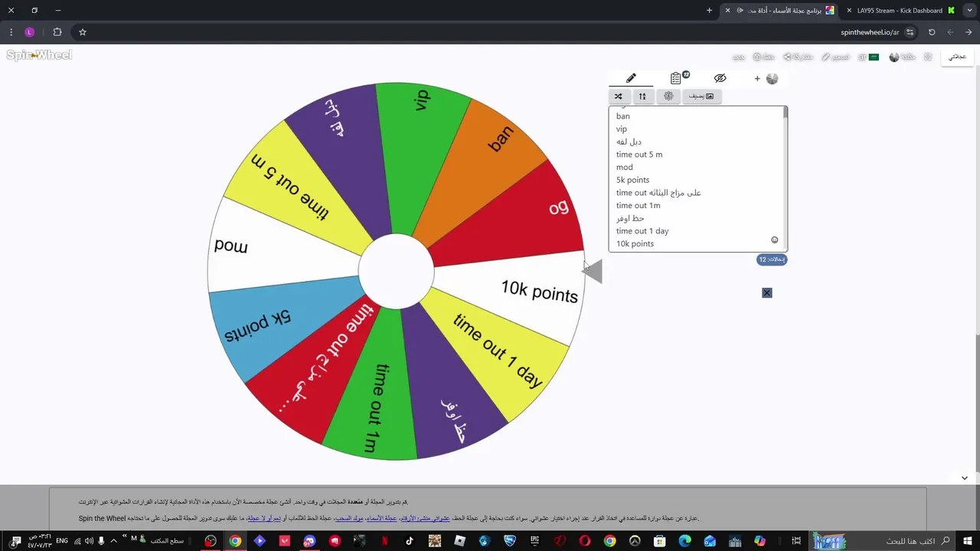This screenshot has width=980, height=551.
Task: Open Epic Games launcher from taskbar
Action: [x=535, y=541]
